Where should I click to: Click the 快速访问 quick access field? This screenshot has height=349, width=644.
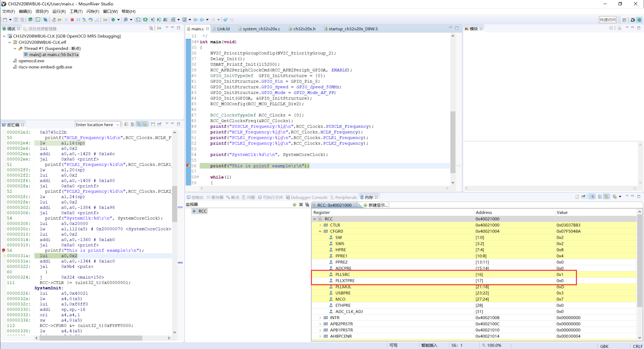click(x=608, y=20)
